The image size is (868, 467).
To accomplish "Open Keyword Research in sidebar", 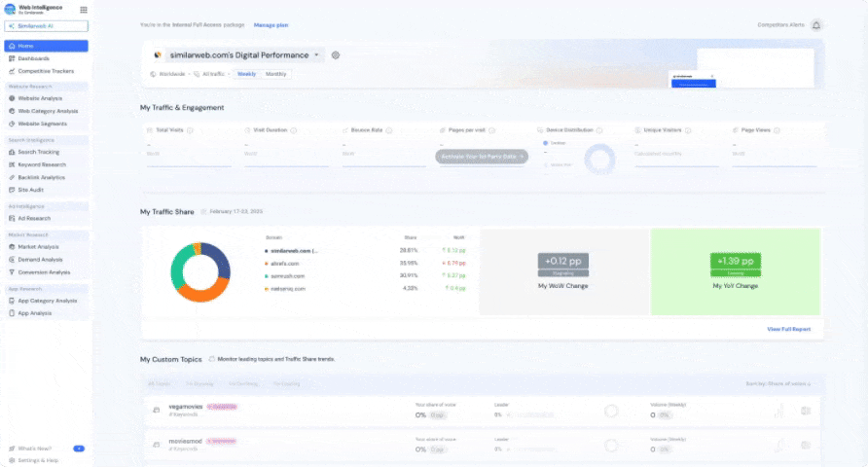I will click(x=41, y=164).
